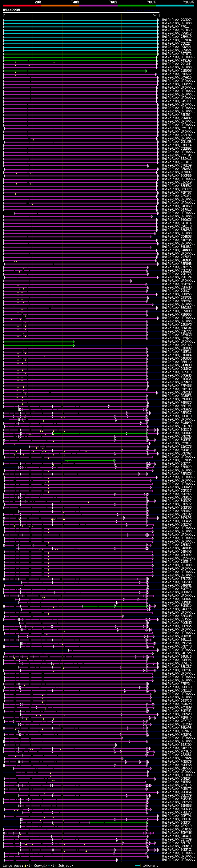This screenshot has width=197, height=868.
Task: Select label UniRef100_Q293F7
Action: 177,196
